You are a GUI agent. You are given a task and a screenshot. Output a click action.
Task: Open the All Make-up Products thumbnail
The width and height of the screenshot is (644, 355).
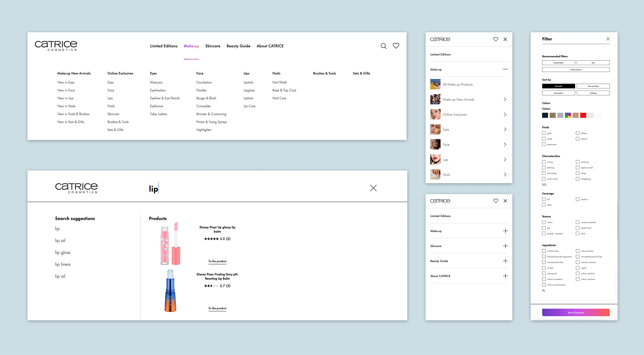(x=435, y=84)
